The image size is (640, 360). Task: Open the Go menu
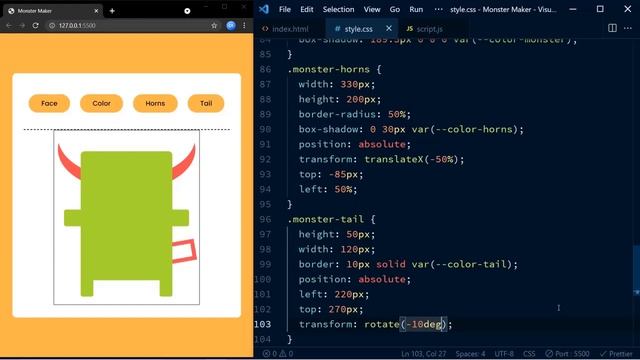[x=394, y=9]
